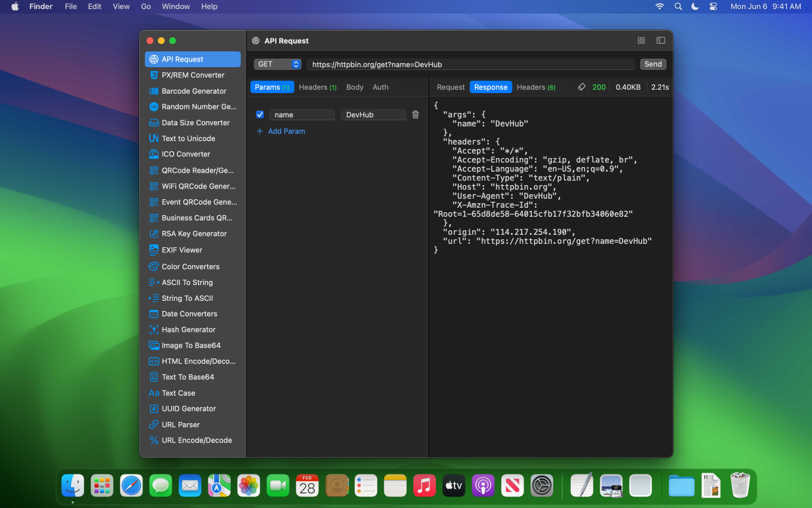Enable Dark Mode from the menu bar

pos(695,7)
